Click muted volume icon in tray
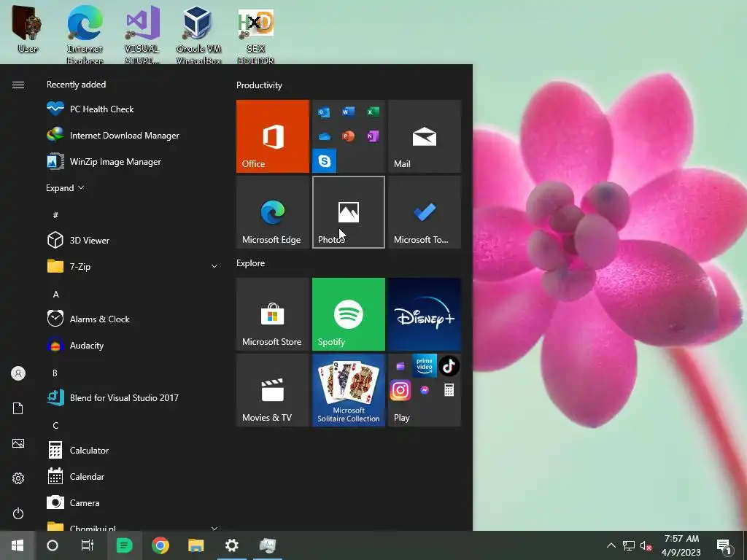This screenshot has width=747, height=560. (x=646, y=545)
